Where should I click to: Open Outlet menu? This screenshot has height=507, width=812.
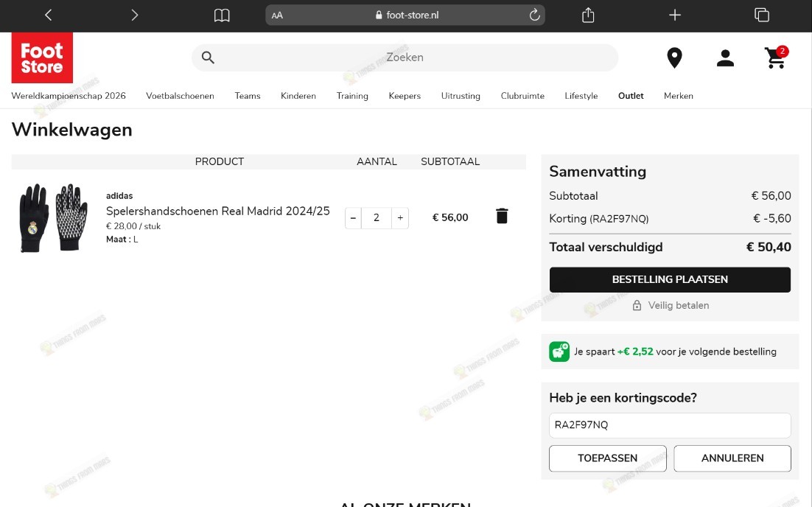[x=631, y=96]
